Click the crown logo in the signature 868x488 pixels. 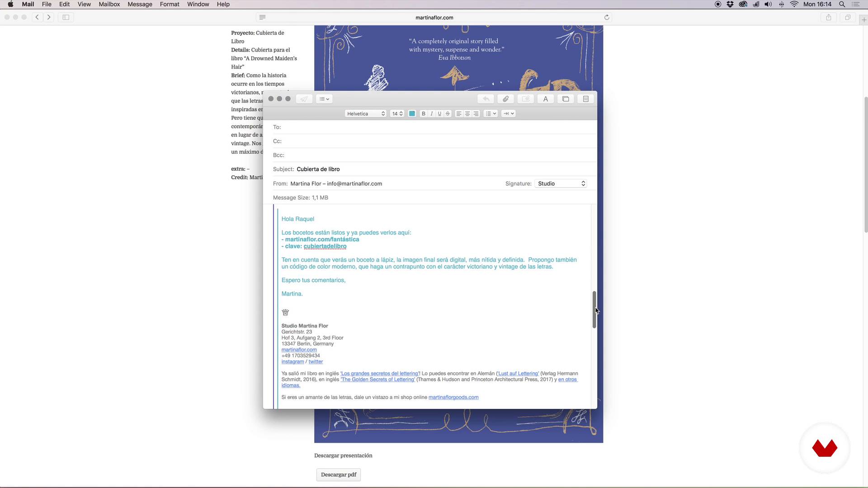pyautogui.click(x=285, y=312)
